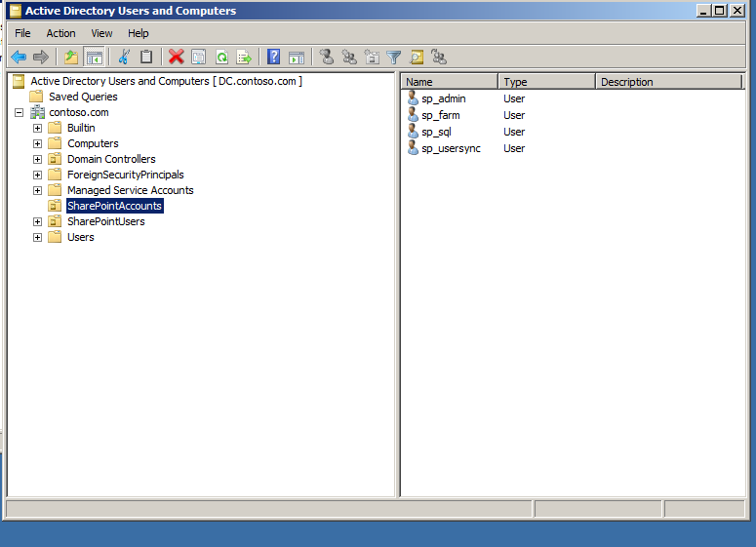Expand the Users container
The image size is (756, 547).
(x=37, y=237)
